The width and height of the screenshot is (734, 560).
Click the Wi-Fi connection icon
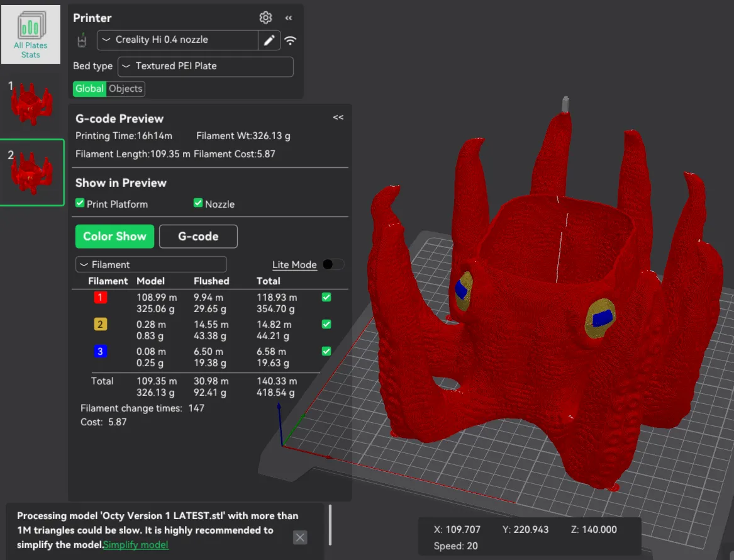click(291, 40)
